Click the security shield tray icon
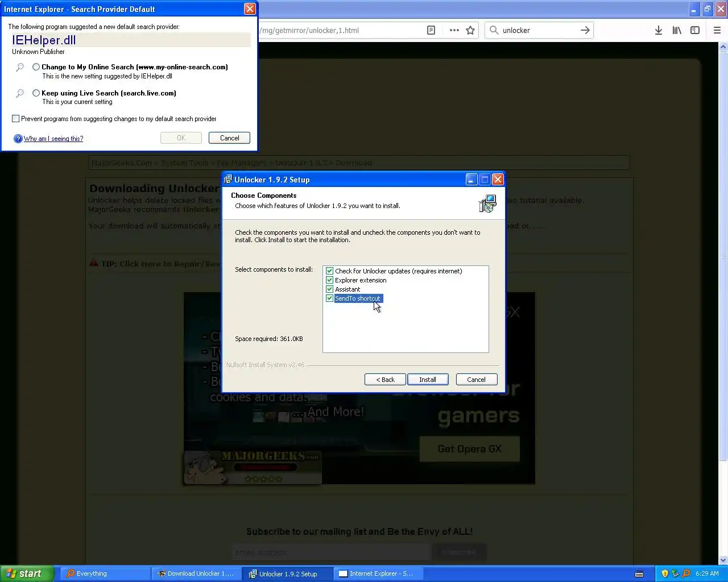 (x=665, y=573)
